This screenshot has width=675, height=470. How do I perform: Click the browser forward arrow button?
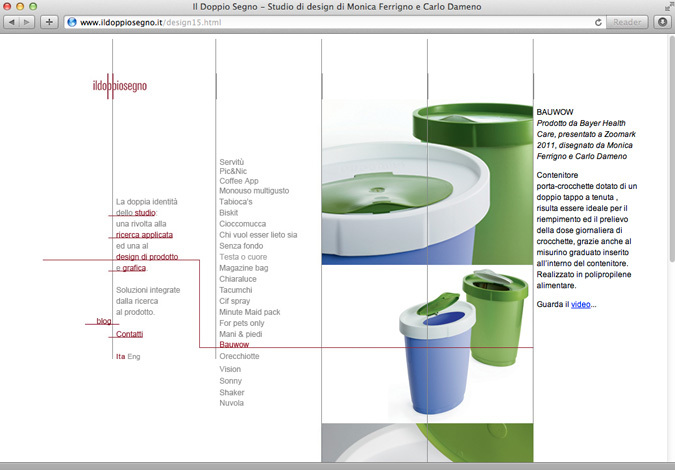click(x=28, y=22)
